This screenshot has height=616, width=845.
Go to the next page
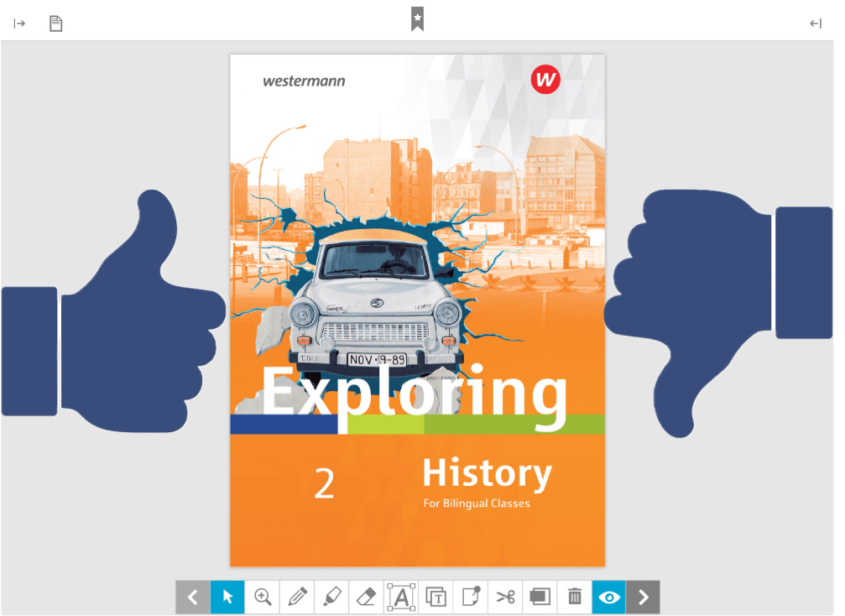(643, 597)
